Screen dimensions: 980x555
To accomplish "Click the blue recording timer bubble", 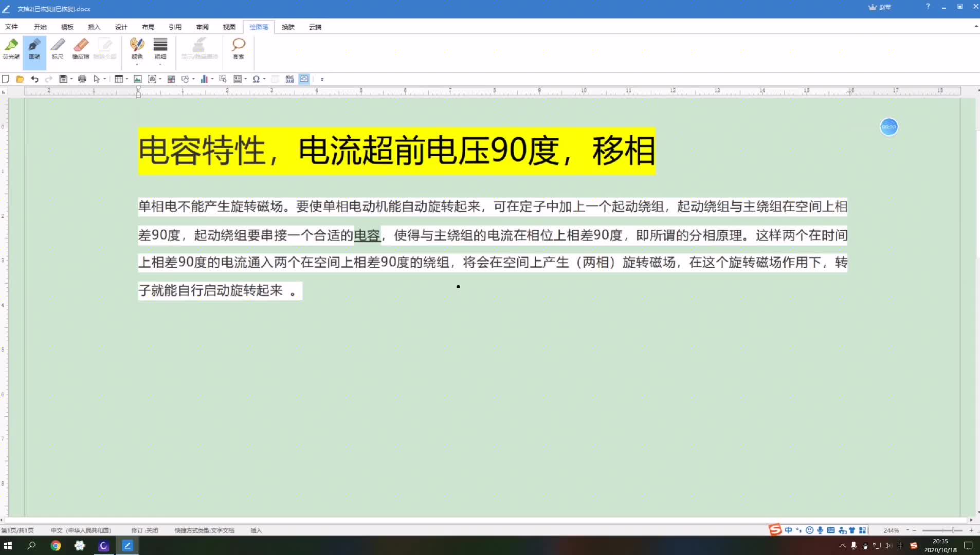I will (889, 127).
